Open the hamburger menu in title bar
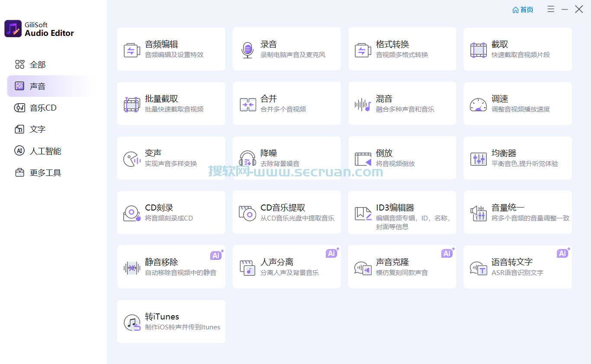This screenshot has height=364, width=591. (x=551, y=9)
